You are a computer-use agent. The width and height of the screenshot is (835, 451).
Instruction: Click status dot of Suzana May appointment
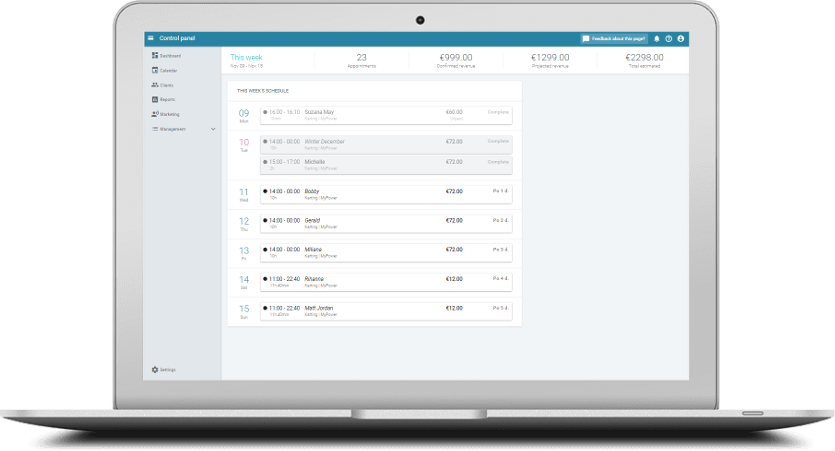pos(265,112)
